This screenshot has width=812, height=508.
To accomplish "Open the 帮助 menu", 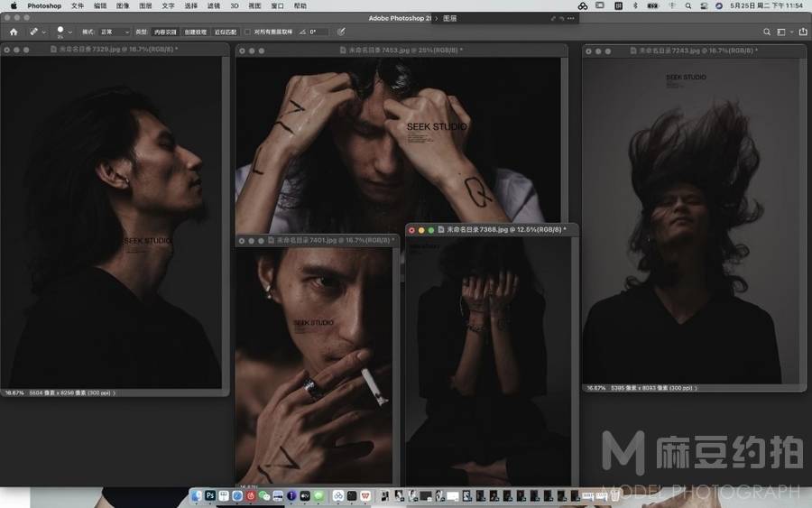I will (x=300, y=5).
